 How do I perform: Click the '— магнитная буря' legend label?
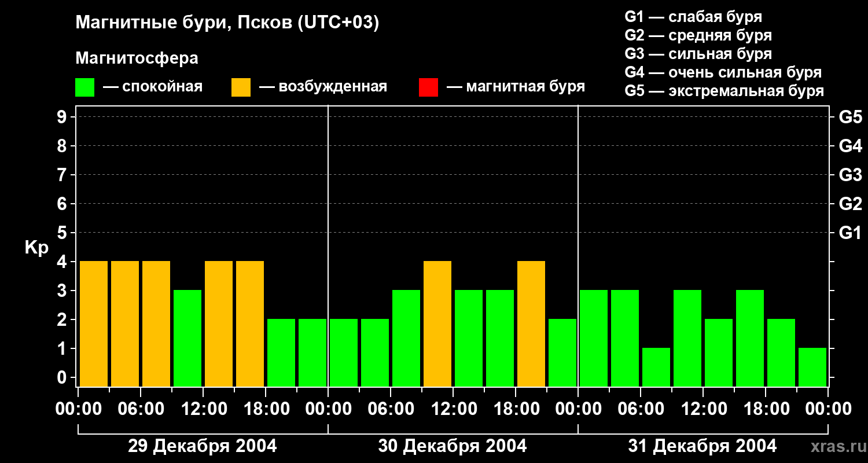point(516,87)
